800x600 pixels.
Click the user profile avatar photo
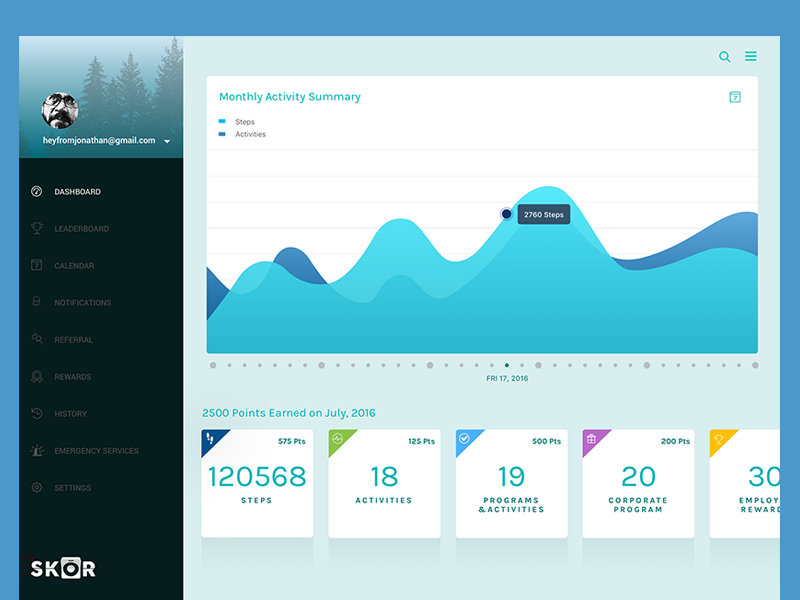pyautogui.click(x=62, y=111)
